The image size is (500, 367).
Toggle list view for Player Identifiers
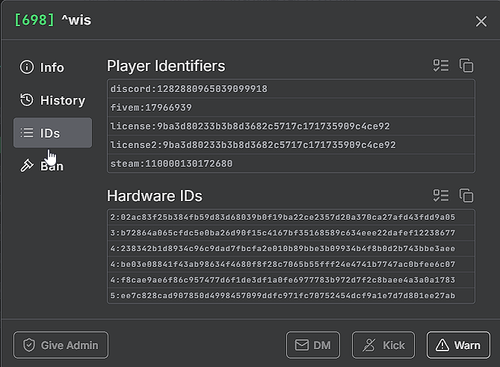point(441,65)
